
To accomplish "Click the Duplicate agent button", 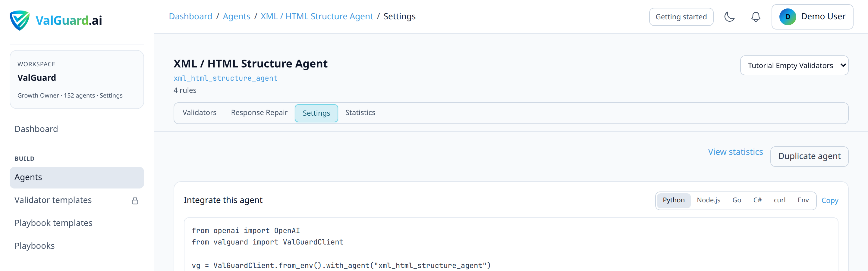I will click(x=809, y=156).
